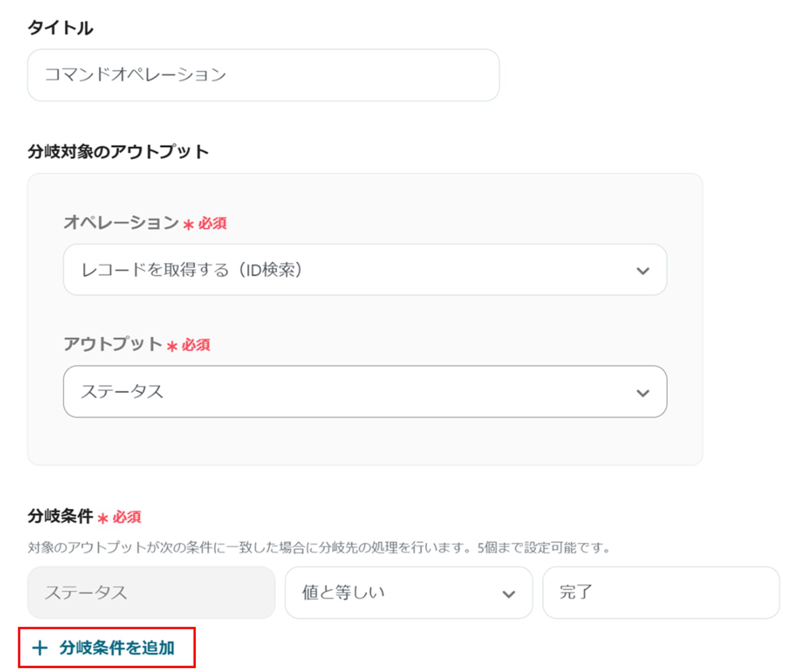Focus the タイトル field containing コマンドオペレーション
791x672 pixels.
tap(263, 75)
